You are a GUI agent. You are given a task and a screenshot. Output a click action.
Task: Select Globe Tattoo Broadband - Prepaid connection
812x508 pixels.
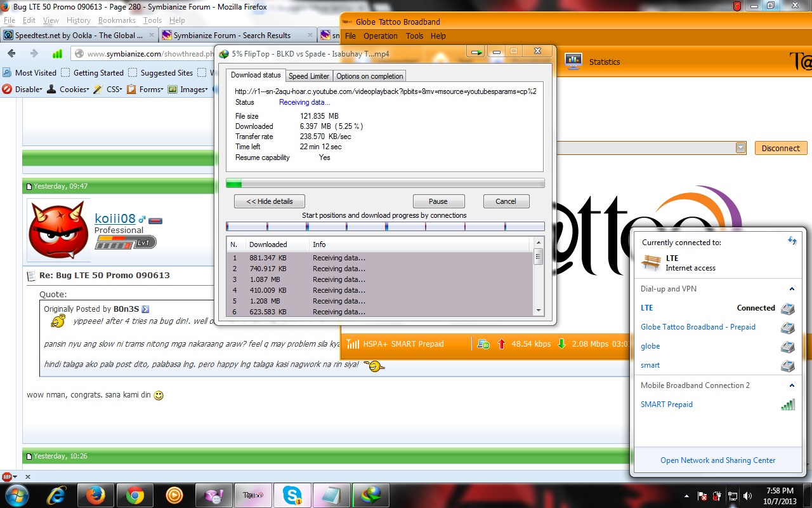[x=698, y=327]
